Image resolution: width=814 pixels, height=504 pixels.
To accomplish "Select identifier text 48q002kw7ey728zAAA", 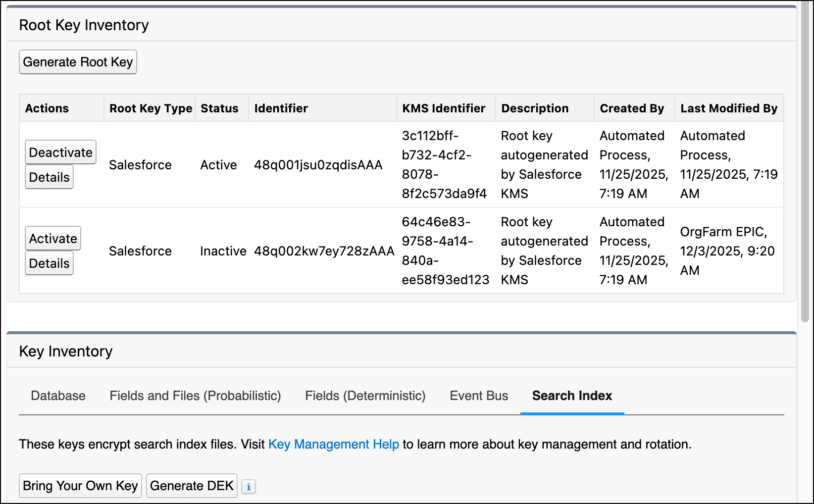I will [324, 251].
